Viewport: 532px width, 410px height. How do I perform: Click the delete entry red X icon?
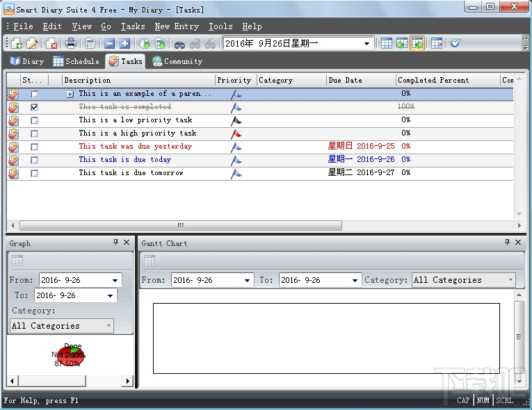pos(51,43)
